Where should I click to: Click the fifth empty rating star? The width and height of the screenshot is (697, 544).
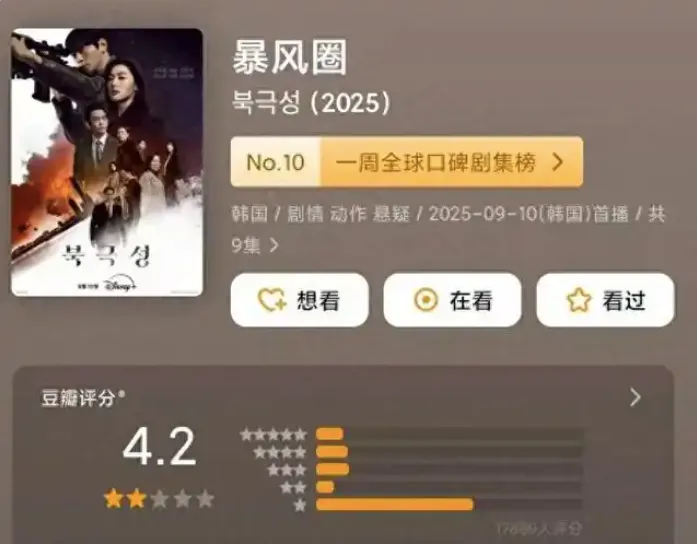(x=205, y=499)
